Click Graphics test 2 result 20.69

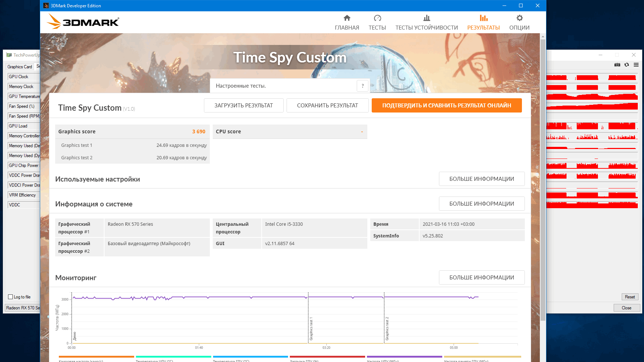tap(182, 158)
